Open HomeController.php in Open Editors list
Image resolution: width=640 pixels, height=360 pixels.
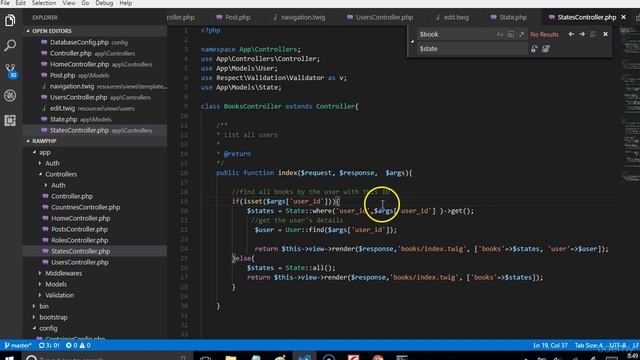pos(95,64)
